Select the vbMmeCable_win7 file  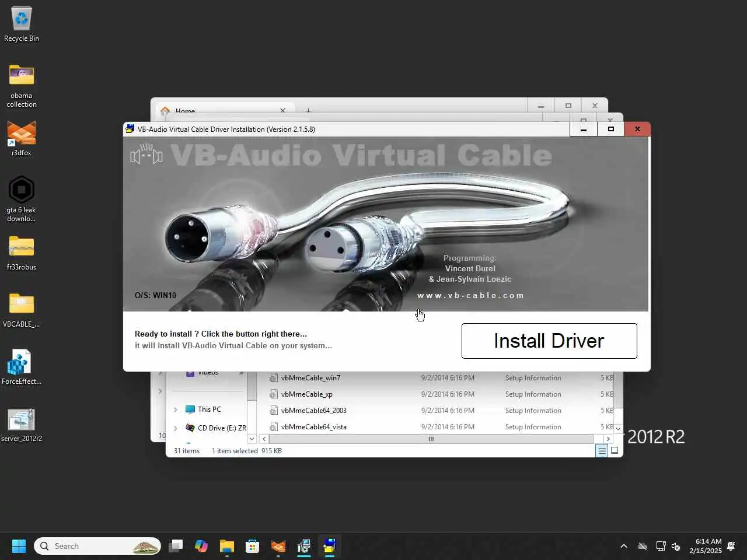310,378
